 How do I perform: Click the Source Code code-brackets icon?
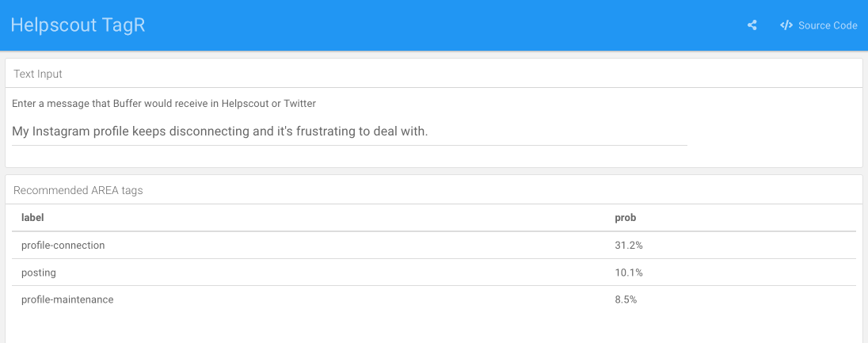coord(786,25)
